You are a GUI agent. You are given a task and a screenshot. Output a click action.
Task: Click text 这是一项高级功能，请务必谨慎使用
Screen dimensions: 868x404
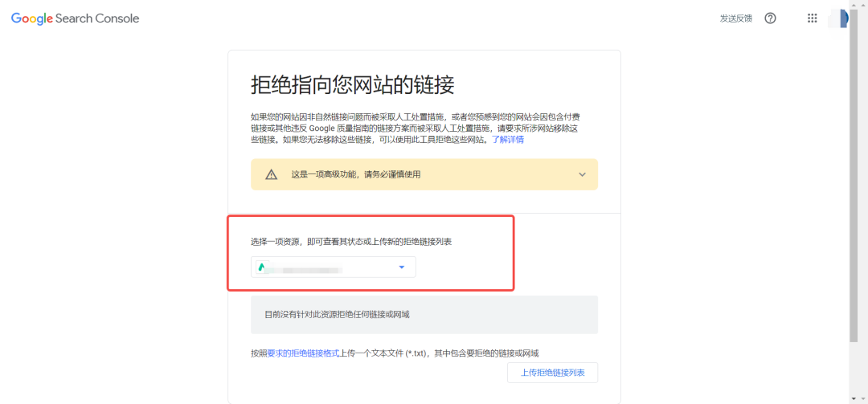[356, 174]
